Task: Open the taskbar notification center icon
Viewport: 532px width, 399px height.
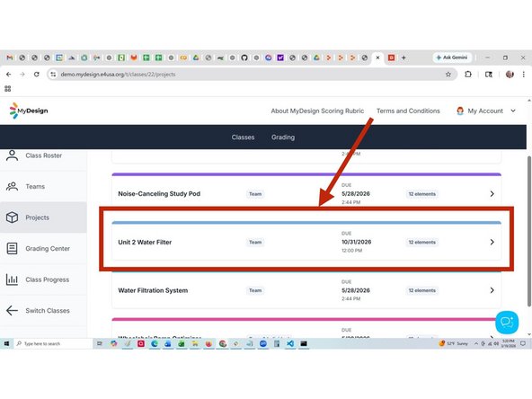Action: [x=523, y=343]
